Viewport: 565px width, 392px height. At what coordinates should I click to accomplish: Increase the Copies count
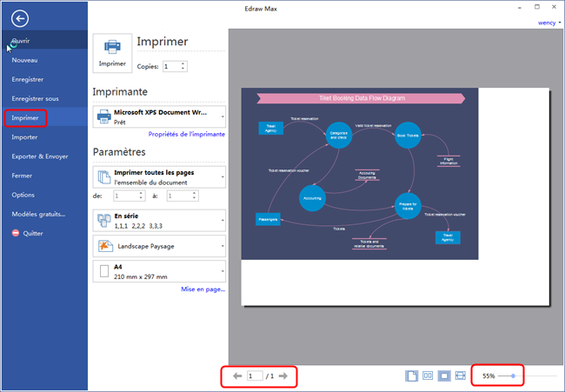(x=183, y=64)
